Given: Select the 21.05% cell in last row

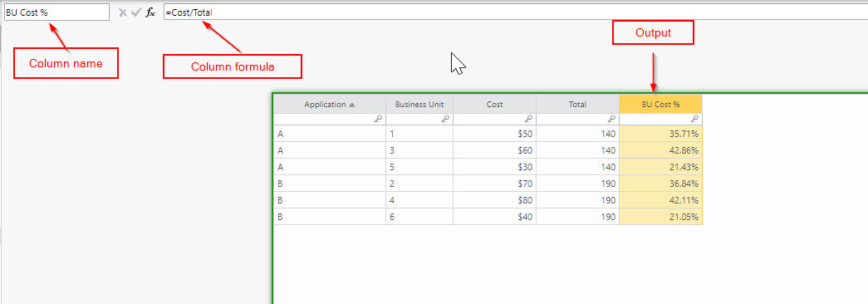Looking at the screenshot, I should [x=661, y=217].
